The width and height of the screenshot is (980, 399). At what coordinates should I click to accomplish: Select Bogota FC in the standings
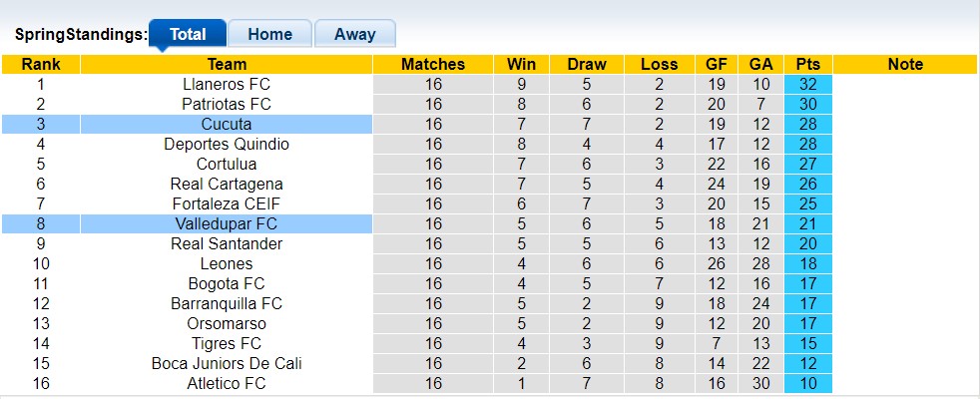point(227,284)
